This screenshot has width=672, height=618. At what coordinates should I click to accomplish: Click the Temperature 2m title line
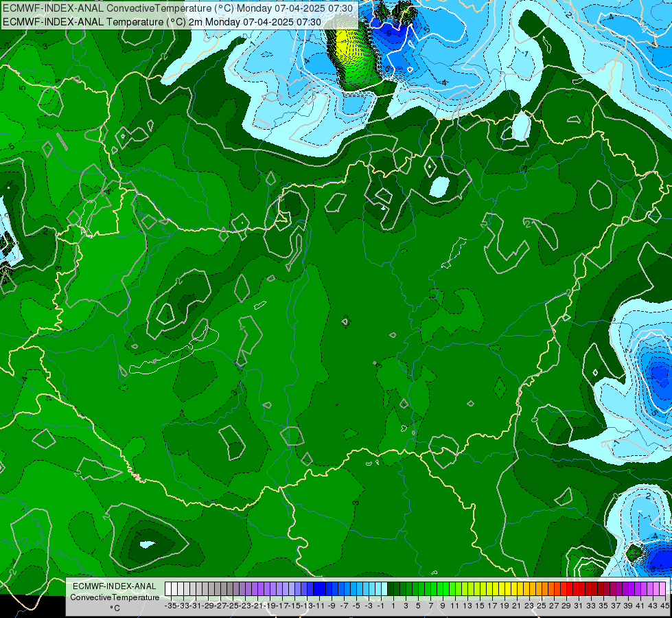point(163,21)
